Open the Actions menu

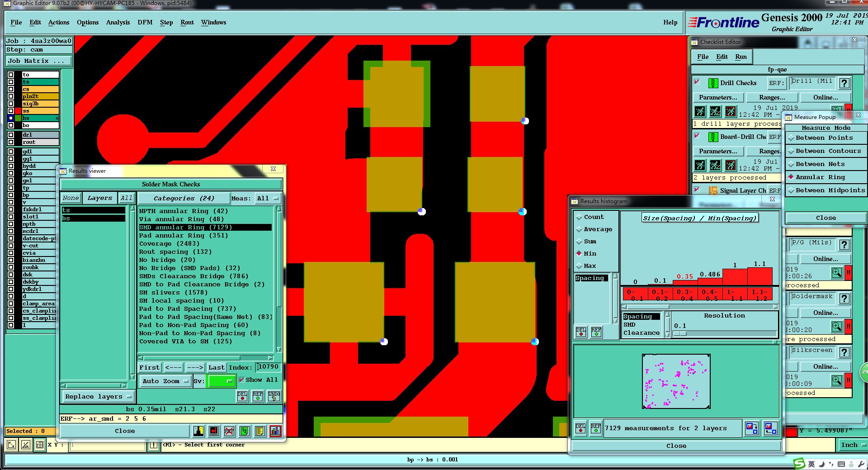click(x=59, y=22)
